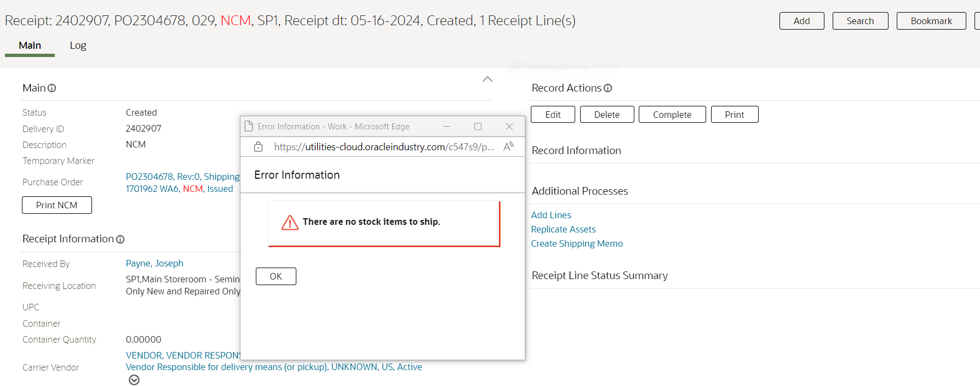
Task: Select the Main tab
Action: coord(30,46)
